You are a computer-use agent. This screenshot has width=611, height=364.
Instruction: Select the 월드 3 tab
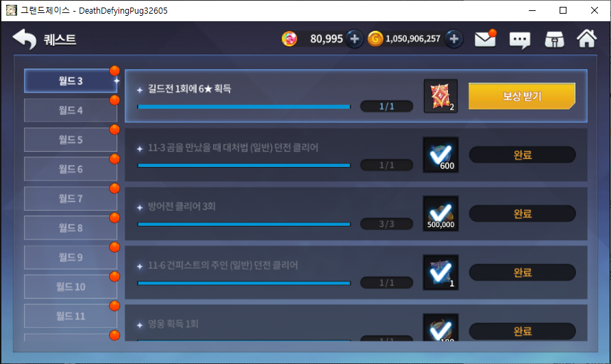[71, 81]
